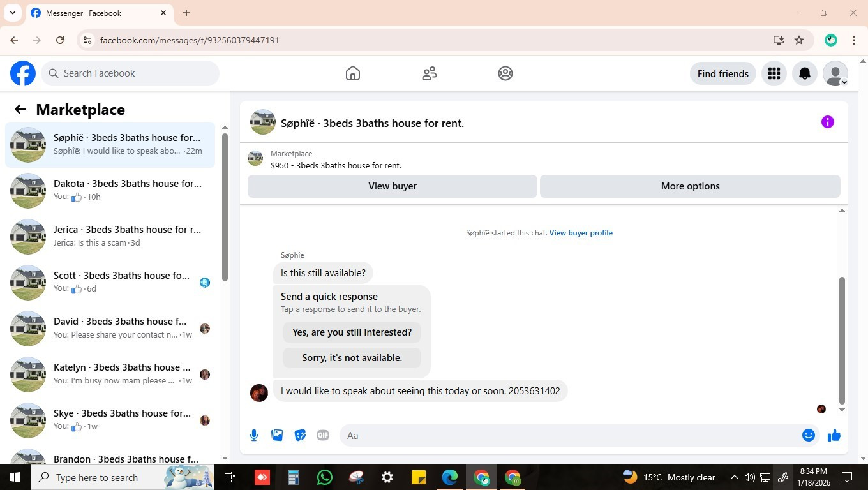Image resolution: width=868 pixels, height=490 pixels.
Task: Open WhatsApp from the taskbar
Action: click(x=325, y=477)
